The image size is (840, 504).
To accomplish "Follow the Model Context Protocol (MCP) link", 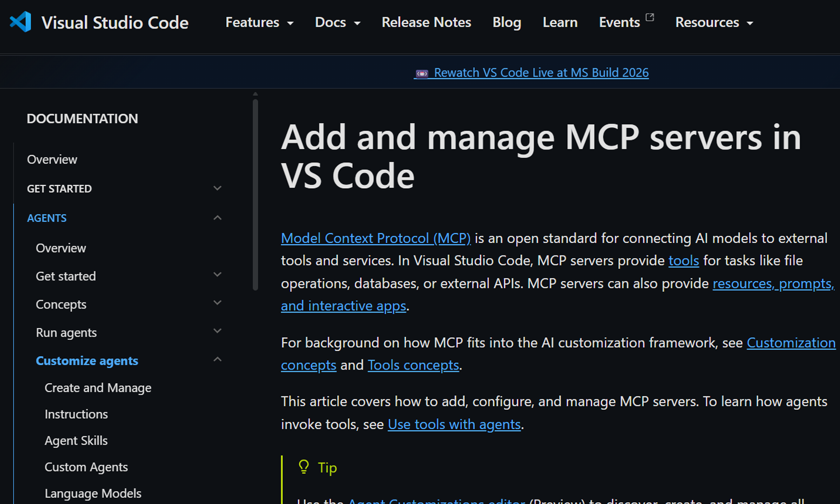I will pos(376,239).
